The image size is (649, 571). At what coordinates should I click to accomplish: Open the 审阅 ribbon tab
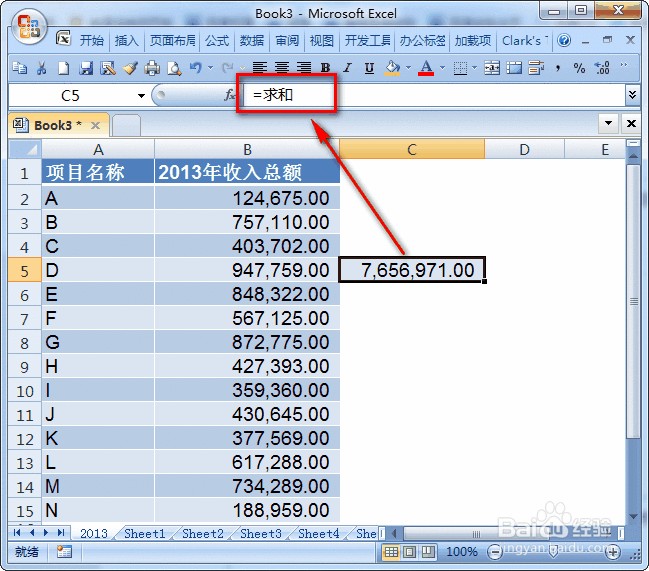[x=287, y=41]
